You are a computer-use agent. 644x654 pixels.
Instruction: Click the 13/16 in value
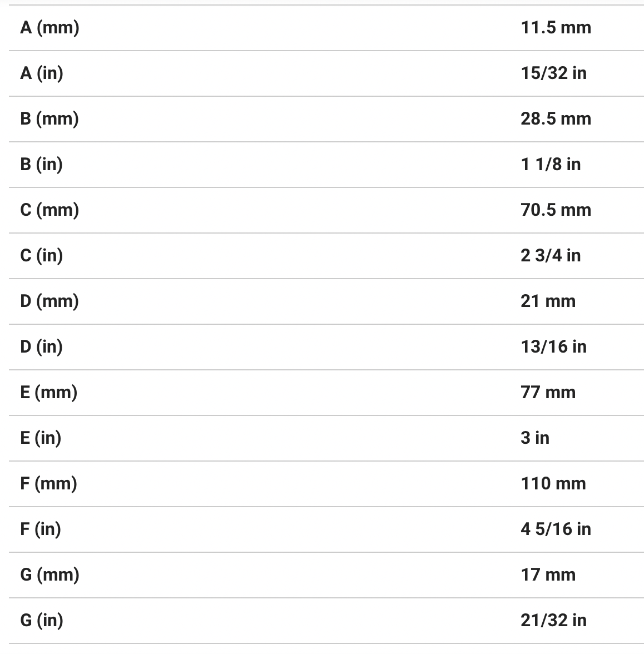pos(553,346)
